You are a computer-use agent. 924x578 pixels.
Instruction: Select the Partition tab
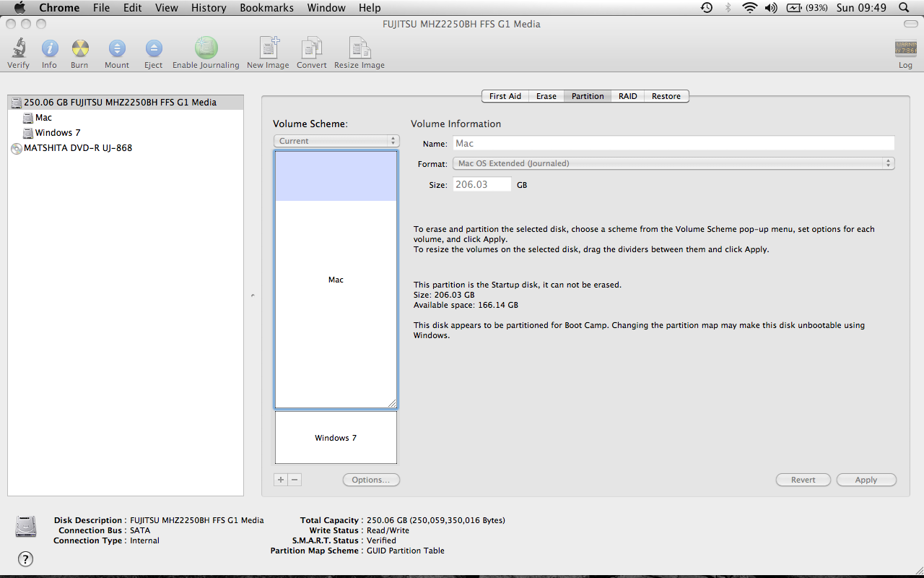point(588,96)
